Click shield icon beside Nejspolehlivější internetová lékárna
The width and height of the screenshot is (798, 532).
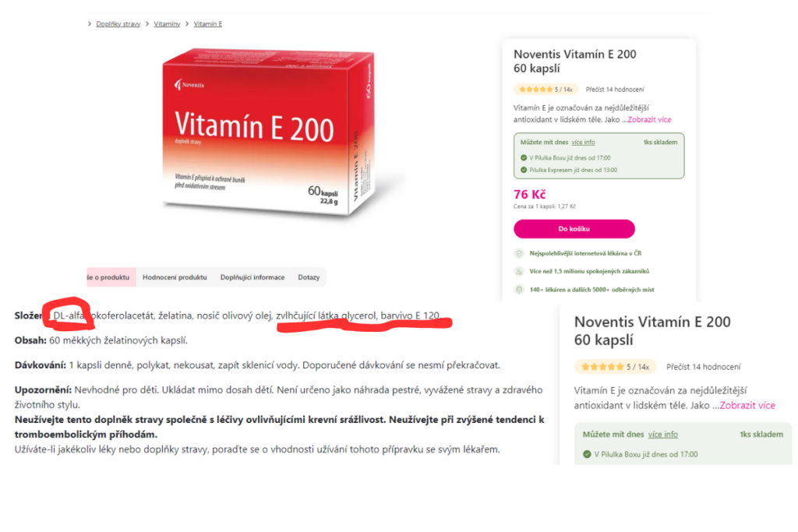[519, 253]
